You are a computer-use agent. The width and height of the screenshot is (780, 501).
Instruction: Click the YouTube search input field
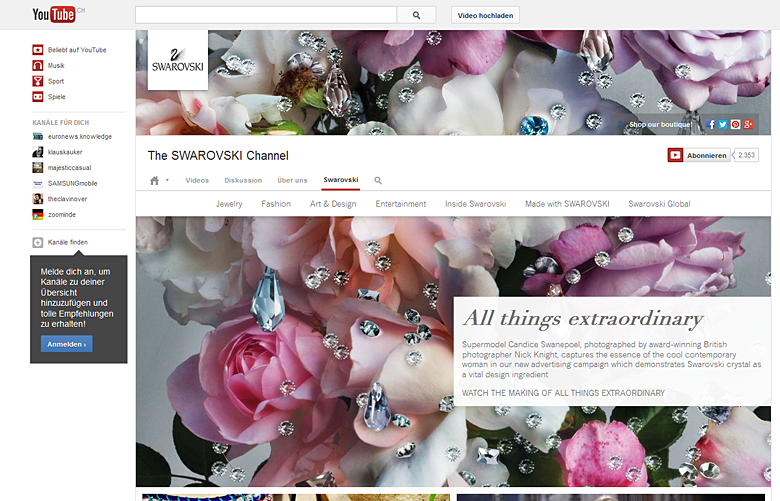265,15
